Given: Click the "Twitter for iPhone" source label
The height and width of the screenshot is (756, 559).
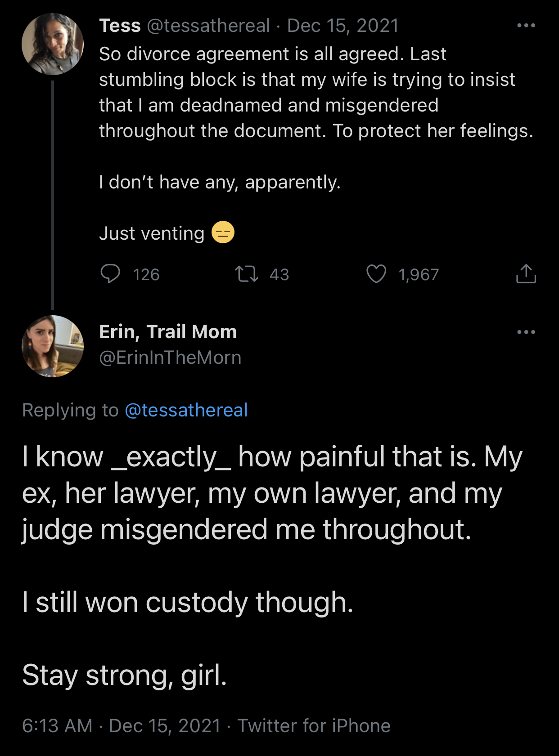Looking at the screenshot, I should click(314, 725).
